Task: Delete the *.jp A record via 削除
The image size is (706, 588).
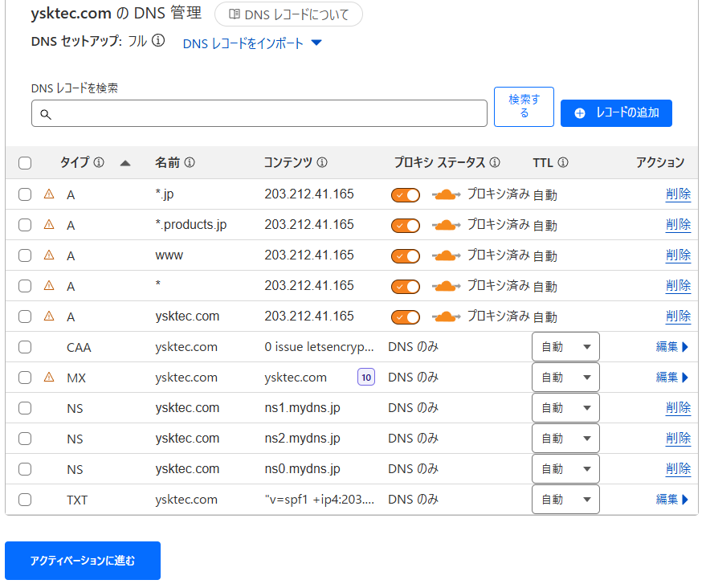Action: pos(678,194)
